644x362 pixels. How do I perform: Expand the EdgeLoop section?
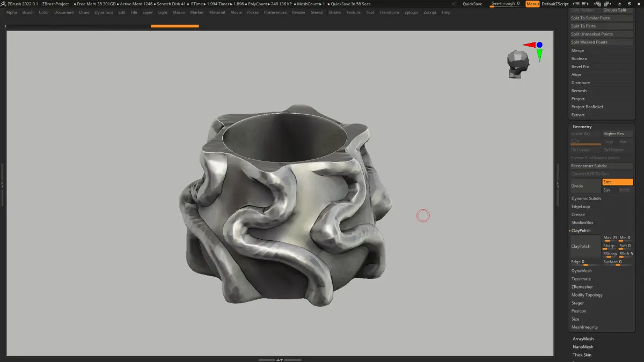[580, 206]
